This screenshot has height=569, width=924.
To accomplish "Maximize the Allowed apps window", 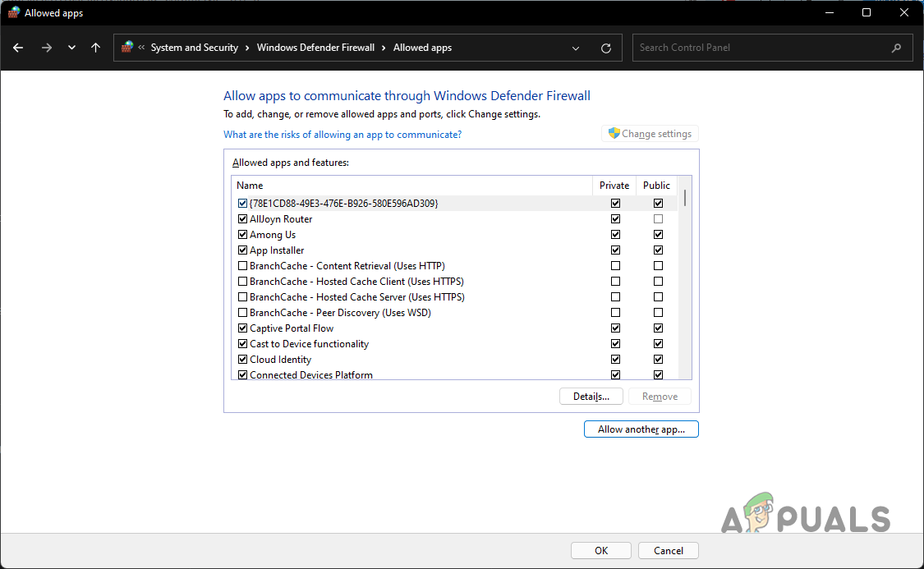I will [867, 12].
